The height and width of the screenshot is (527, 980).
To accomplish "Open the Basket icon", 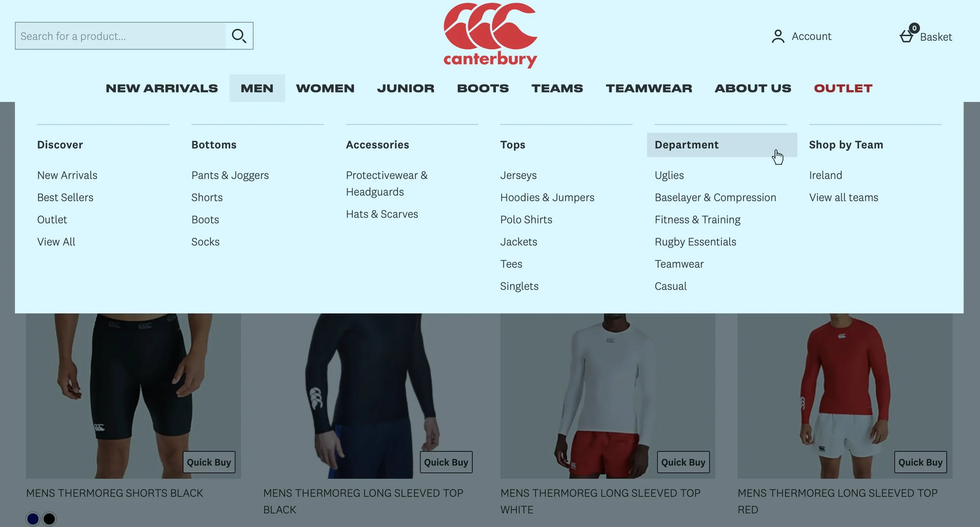I will [x=907, y=36].
